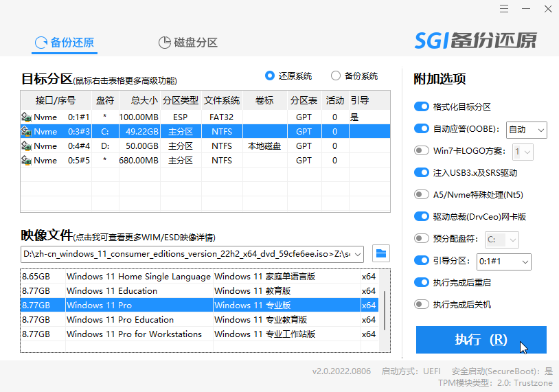
Task: Click the disk icon in Nvme 0:1#1 row
Action: point(26,117)
